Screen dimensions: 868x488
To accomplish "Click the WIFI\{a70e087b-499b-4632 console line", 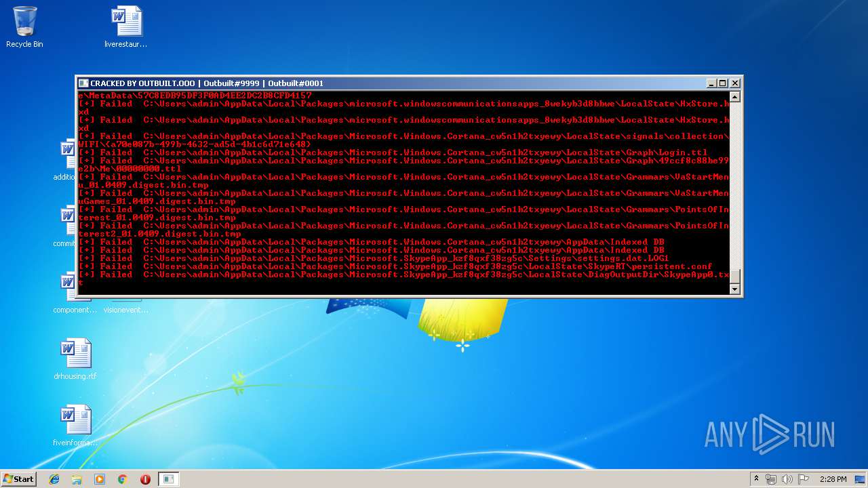I will pyautogui.click(x=195, y=144).
